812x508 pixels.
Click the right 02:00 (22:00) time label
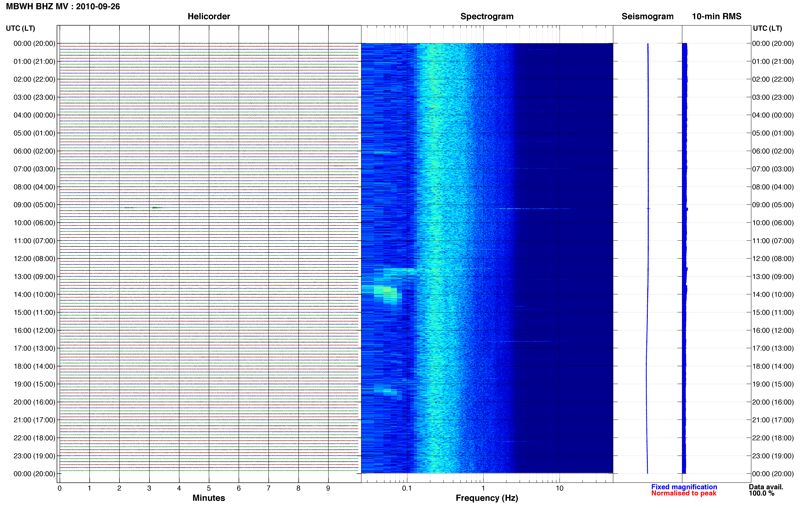tap(773, 79)
